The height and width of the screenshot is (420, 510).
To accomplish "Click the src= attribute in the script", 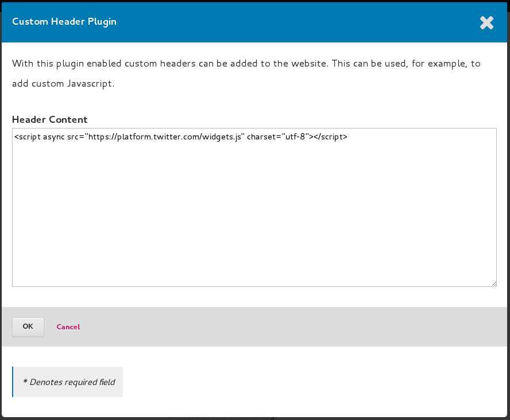I will pos(75,137).
